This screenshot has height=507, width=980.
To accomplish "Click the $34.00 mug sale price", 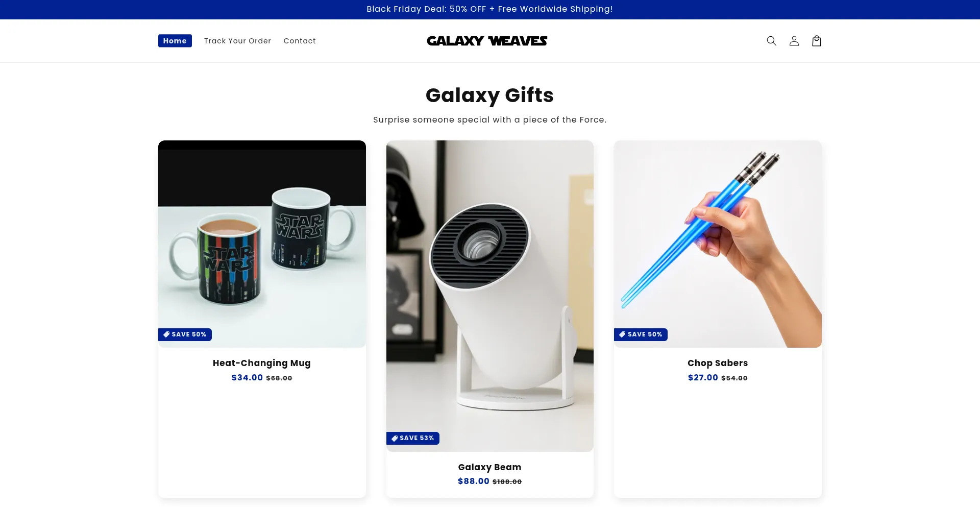I will pyautogui.click(x=247, y=377).
